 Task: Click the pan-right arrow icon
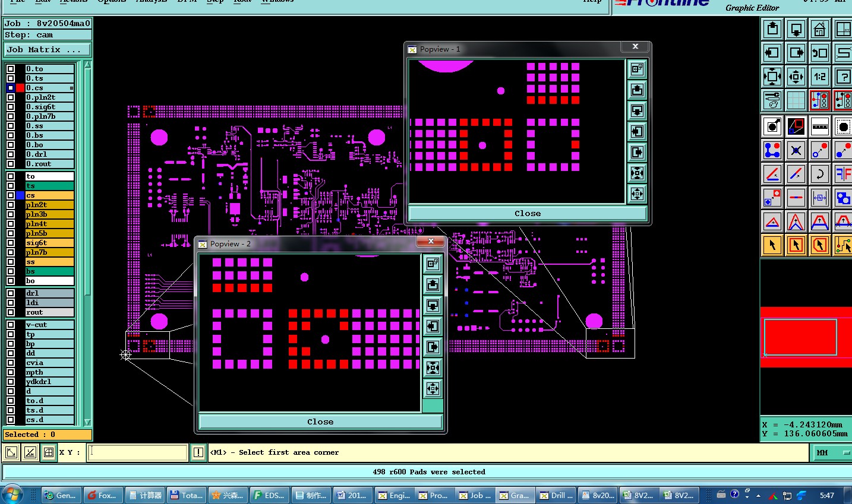coord(796,52)
